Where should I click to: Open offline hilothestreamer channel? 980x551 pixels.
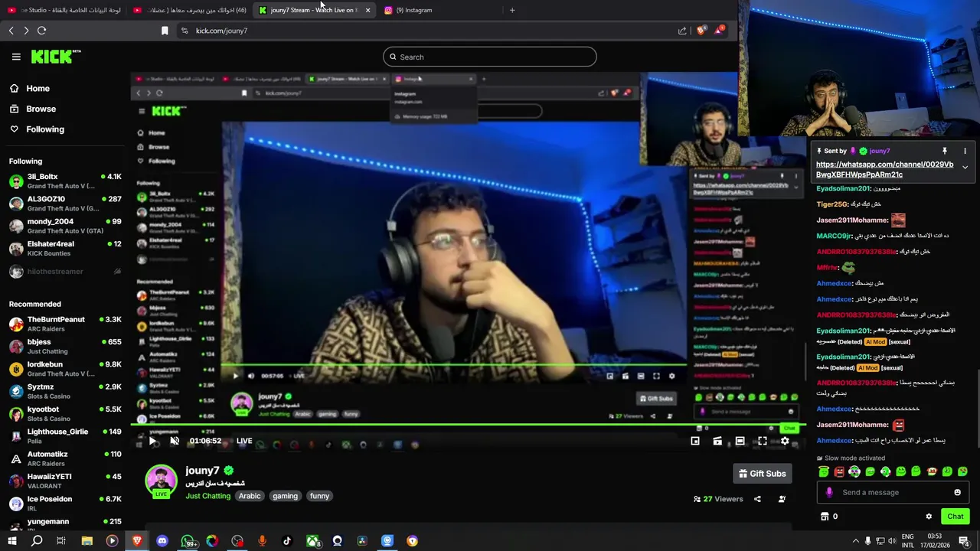tap(65, 272)
